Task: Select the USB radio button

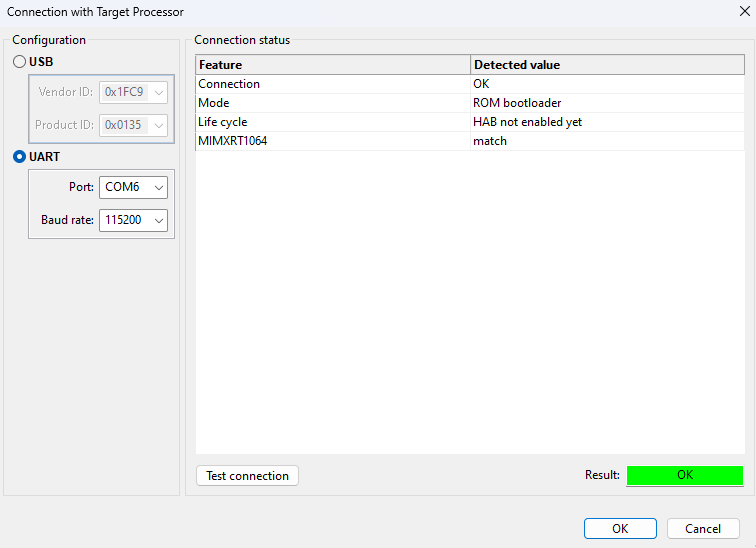Action: pyautogui.click(x=20, y=62)
